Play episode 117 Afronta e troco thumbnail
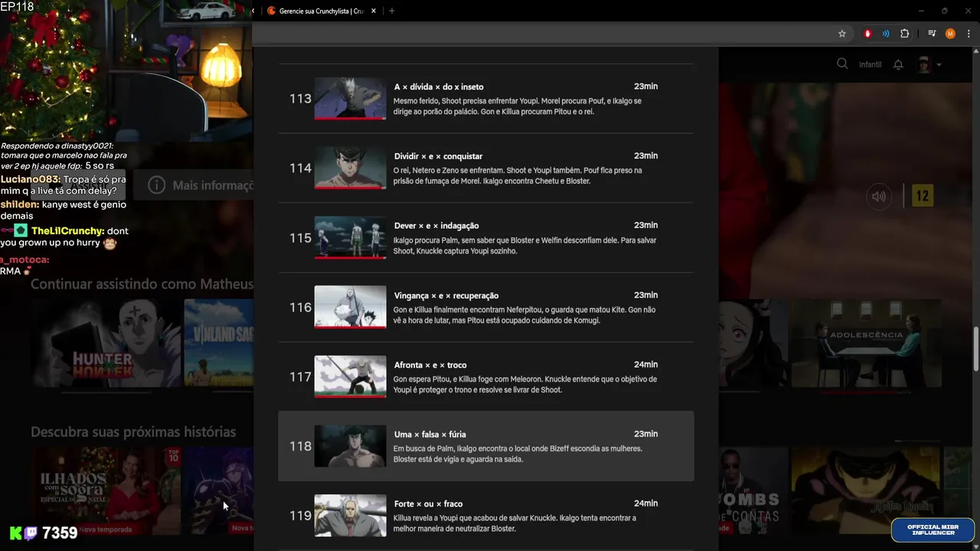 pos(350,377)
